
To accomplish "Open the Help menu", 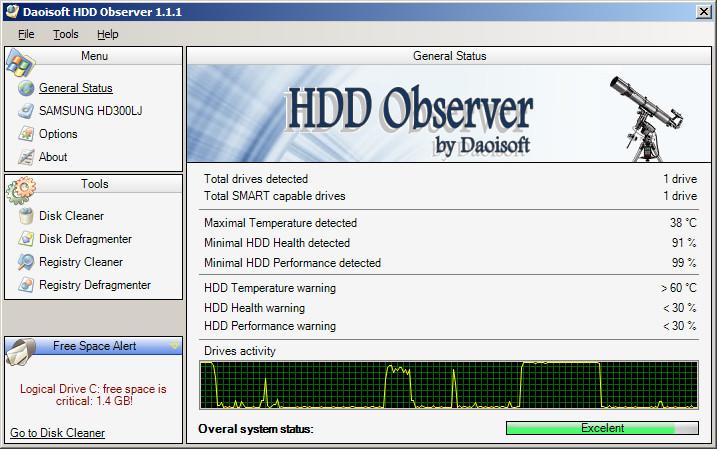I will tap(107, 34).
